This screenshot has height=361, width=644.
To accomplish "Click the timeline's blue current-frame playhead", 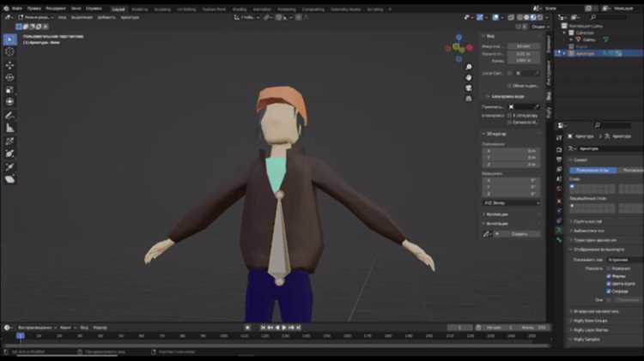I will (x=20, y=336).
